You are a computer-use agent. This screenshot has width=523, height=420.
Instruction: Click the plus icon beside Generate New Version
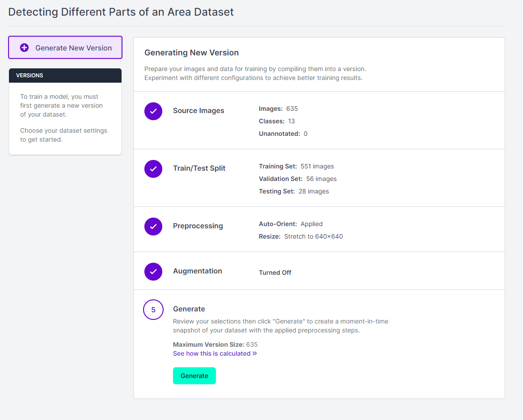click(25, 48)
